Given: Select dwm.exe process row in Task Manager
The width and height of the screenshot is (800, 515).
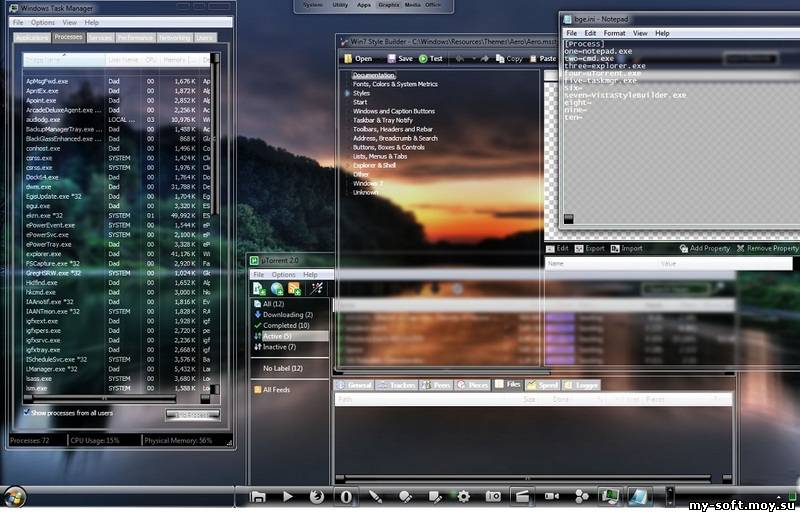Looking at the screenshot, I should coord(117,187).
